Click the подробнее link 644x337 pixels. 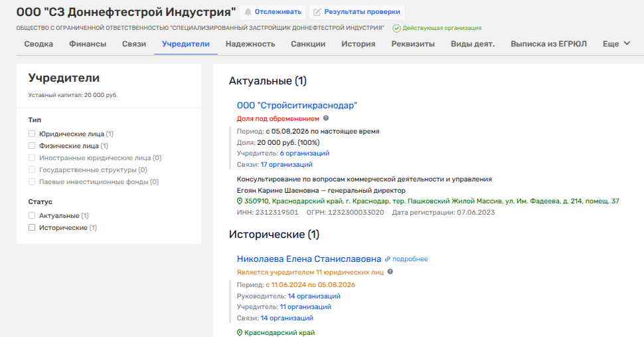coord(410,259)
